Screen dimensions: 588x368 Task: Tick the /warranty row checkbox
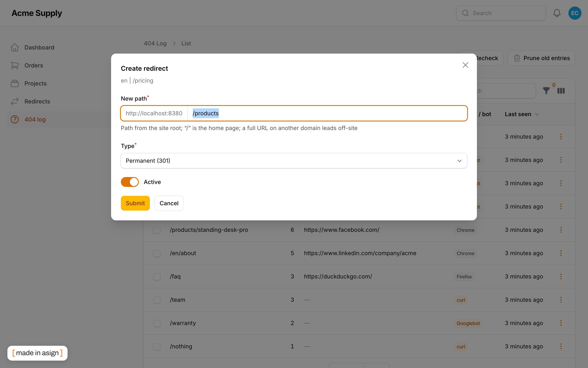(157, 323)
